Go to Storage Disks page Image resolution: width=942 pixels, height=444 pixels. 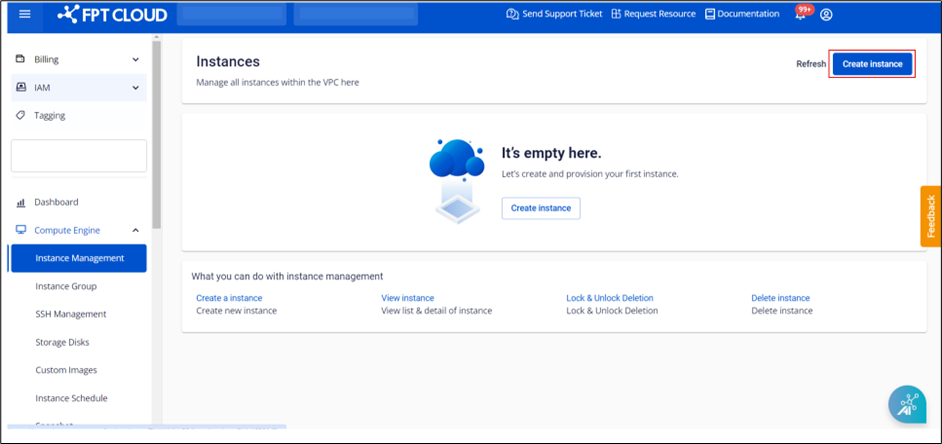tap(63, 342)
